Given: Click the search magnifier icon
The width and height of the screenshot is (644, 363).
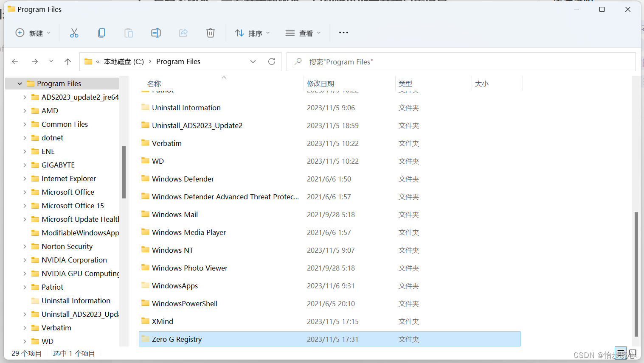Looking at the screenshot, I should click(298, 61).
